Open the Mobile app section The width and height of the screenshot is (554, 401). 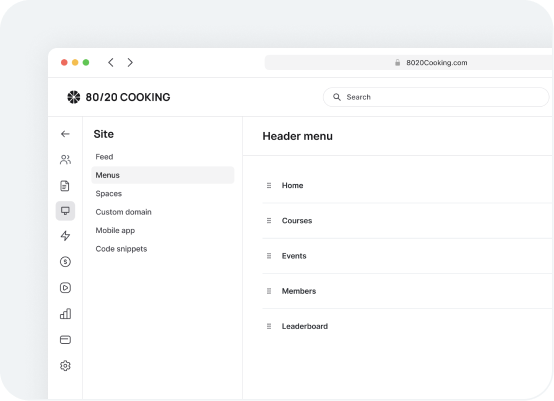point(115,230)
